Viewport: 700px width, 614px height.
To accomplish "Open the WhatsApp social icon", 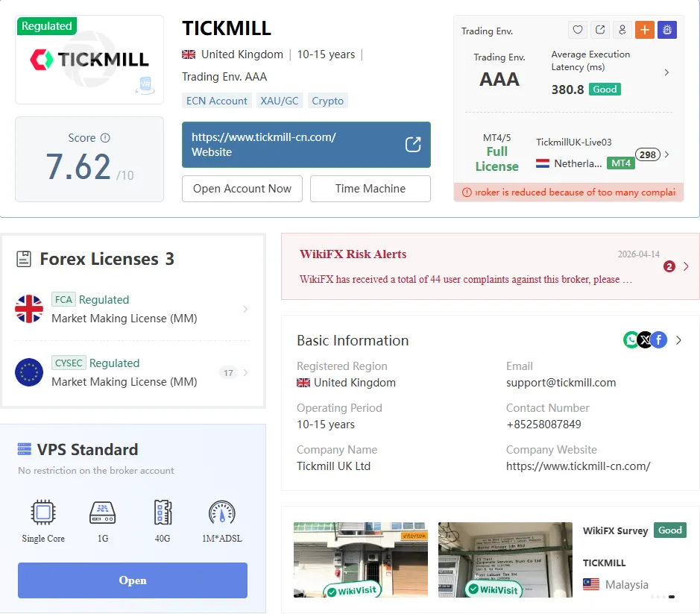I will pyautogui.click(x=631, y=340).
